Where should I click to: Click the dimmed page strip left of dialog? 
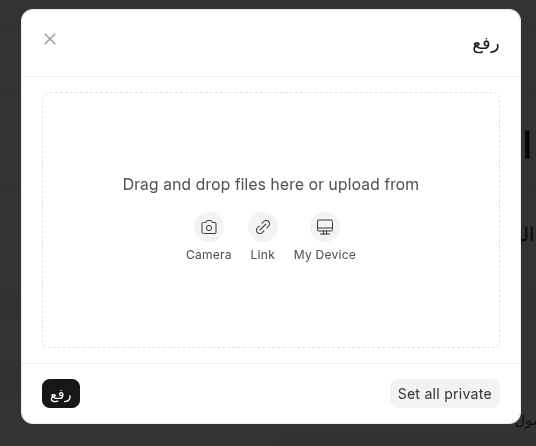10,223
